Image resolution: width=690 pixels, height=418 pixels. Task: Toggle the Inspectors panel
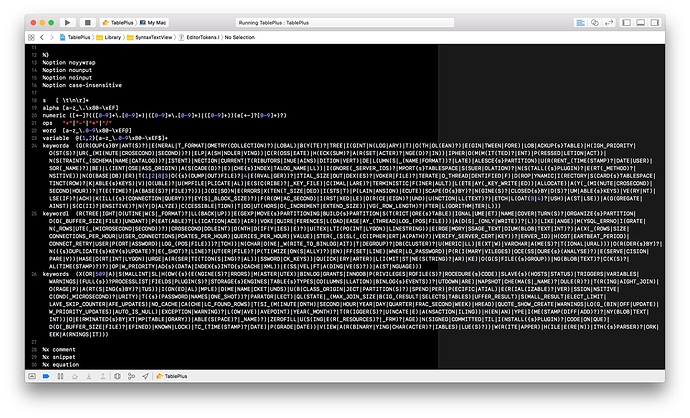(655, 22)
